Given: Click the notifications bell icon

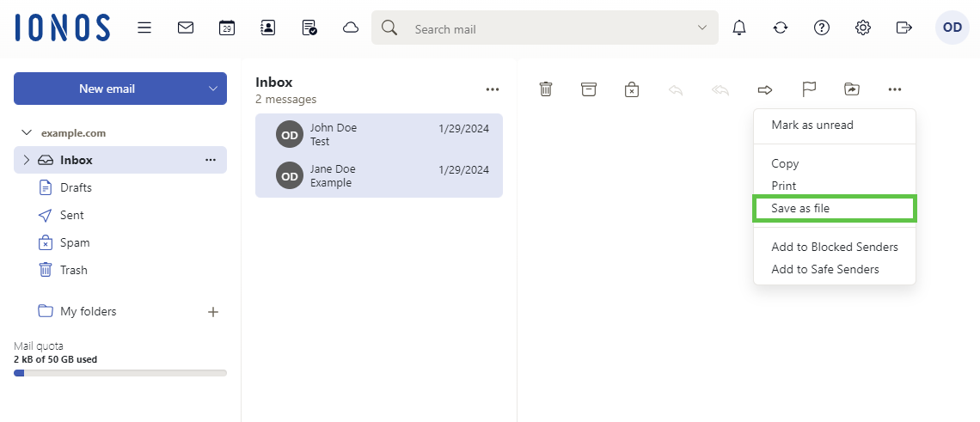Looking at the screenshot, I should coord(738,28).
